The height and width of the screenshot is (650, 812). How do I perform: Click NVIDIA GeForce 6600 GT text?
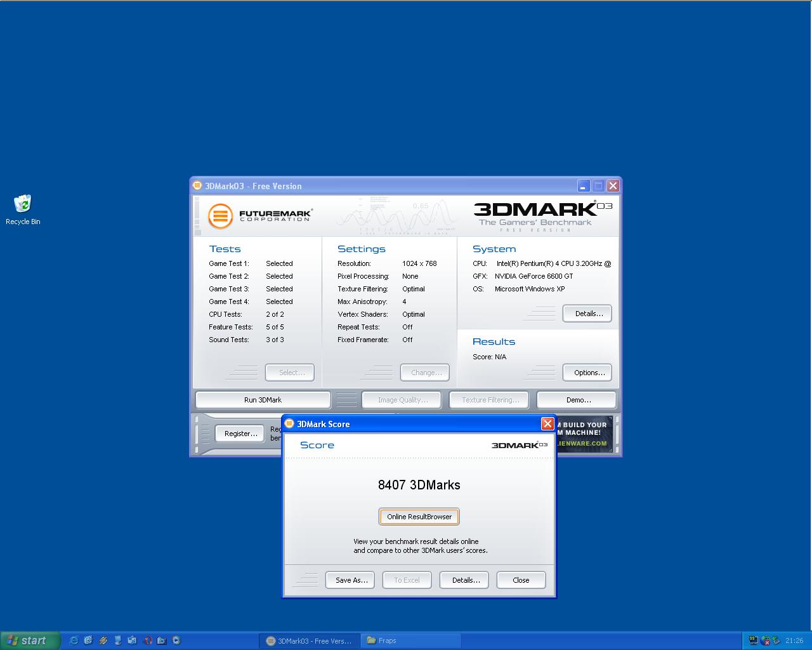[534, 276]
